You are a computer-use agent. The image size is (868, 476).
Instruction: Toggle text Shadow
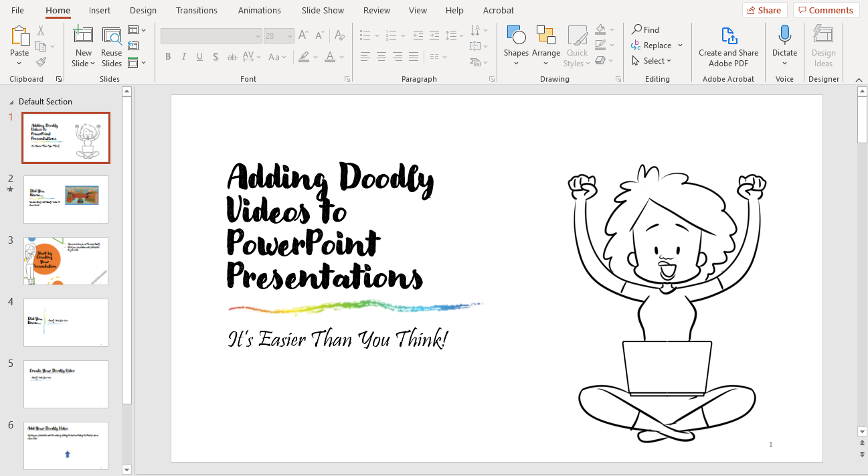click(215, 57)
